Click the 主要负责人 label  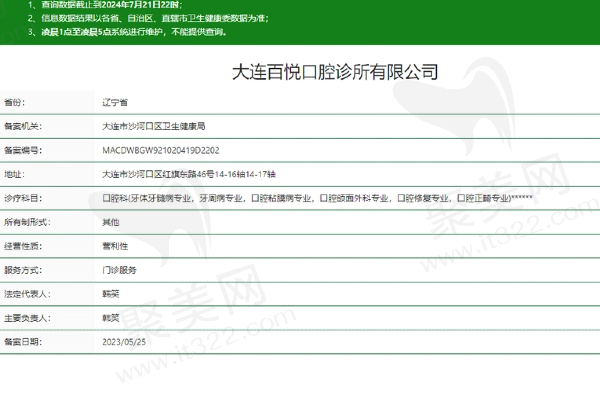[27, 318]
